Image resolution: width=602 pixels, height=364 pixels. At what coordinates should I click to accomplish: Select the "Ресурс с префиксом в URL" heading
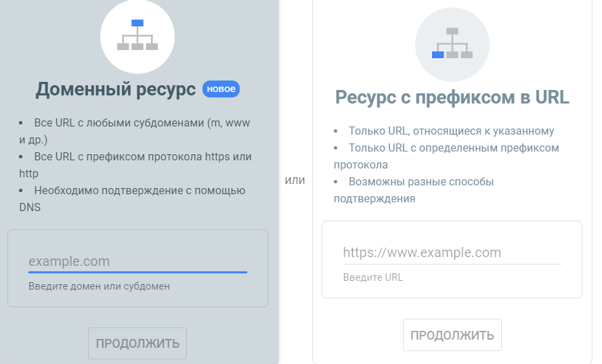tap(452, 97)
